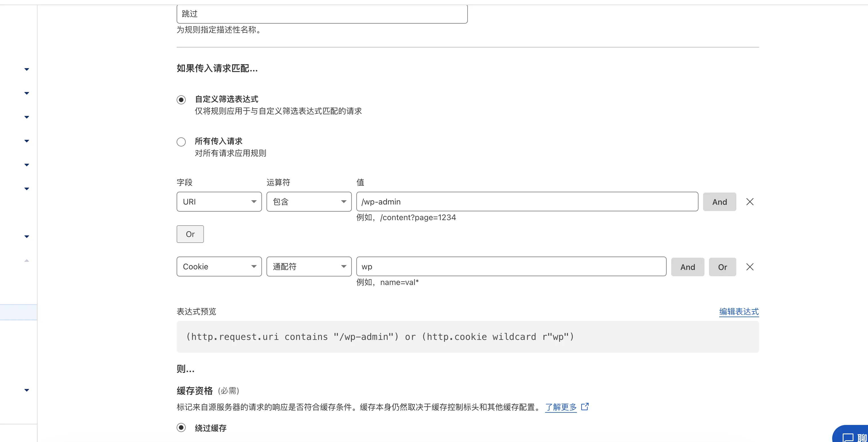
Task: Select 所有传入请求 radio option
Action: pyautogui.click(x=181, y=142)
